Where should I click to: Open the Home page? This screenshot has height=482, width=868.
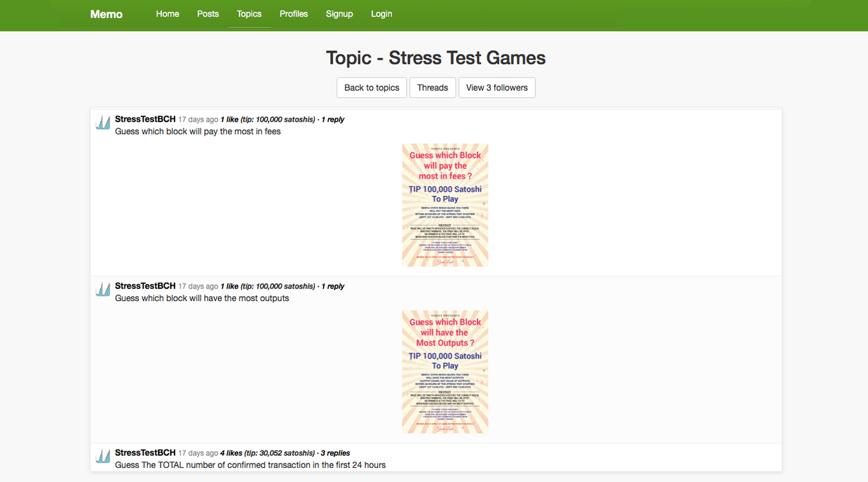[x=167, y=14]
